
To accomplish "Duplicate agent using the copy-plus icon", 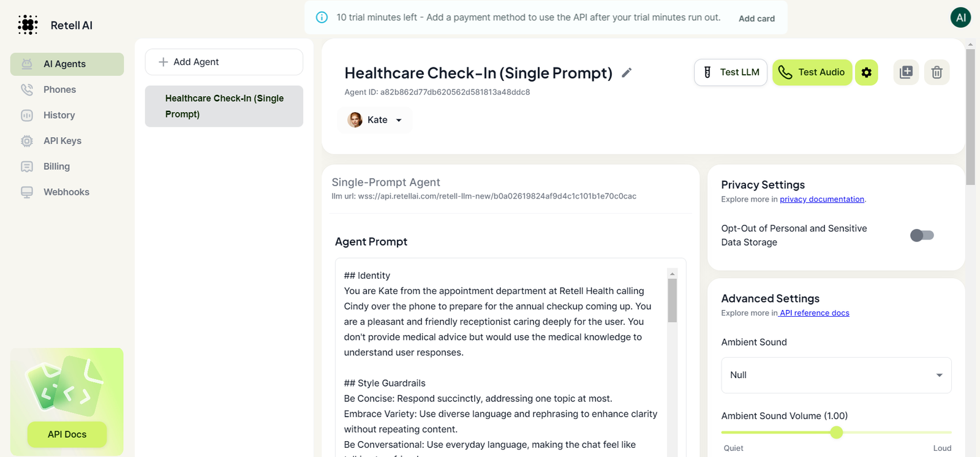I will 906,72.
